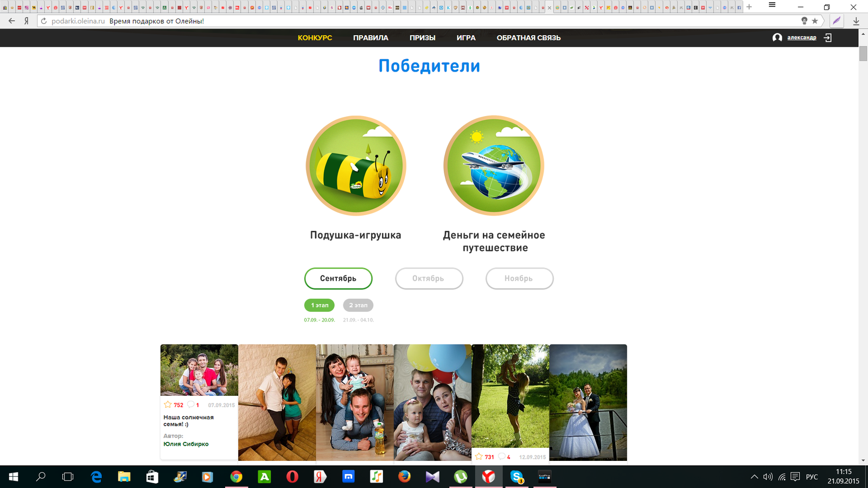The width and height of the screenshot is (868, 488).
Task: Click the user avatar icon in header
Action: (x=777, y=37)
